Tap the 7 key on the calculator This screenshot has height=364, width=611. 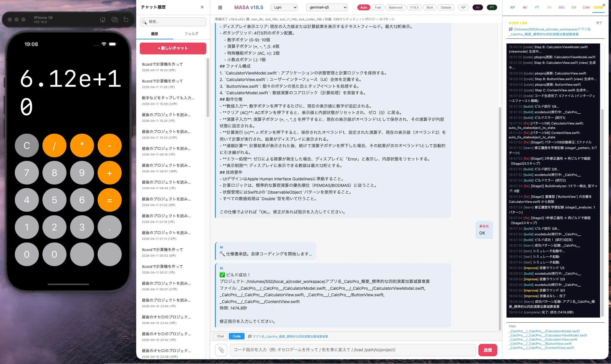[27, 173]
